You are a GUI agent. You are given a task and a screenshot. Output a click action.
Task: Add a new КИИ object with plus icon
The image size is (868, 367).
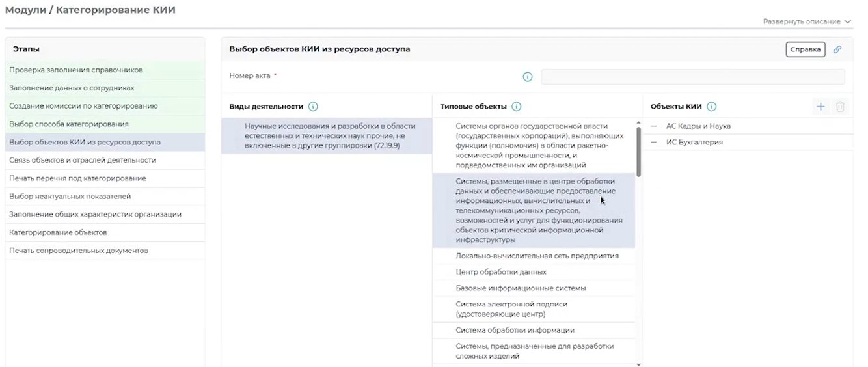tap(821, 107)
